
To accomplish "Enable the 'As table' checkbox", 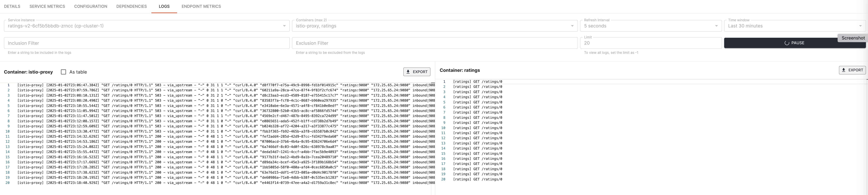I will click(x=63, y=72).
